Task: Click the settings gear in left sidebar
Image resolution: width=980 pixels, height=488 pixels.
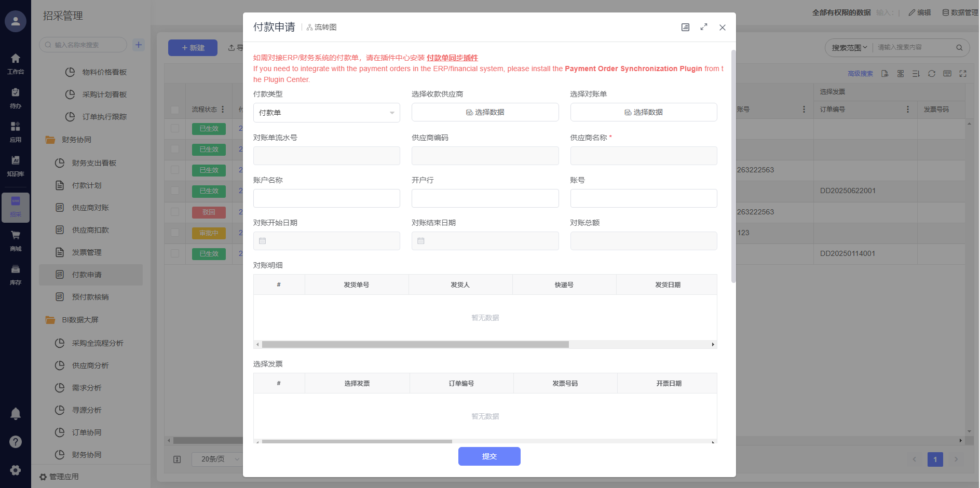Action: 16,470
